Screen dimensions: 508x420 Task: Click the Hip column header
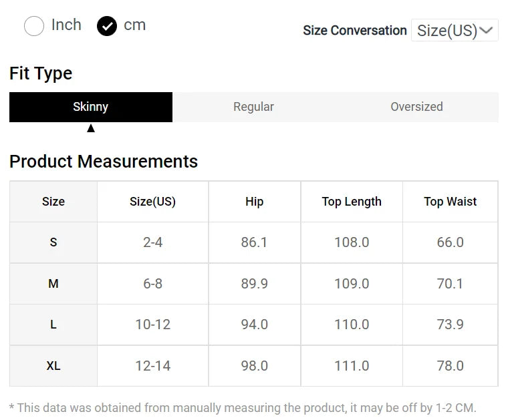pyautogui.click(x=254, y=202)
